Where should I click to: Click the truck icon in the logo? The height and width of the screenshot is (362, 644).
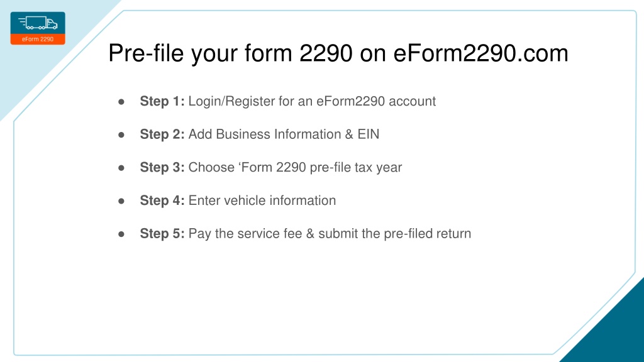point(38,23)
